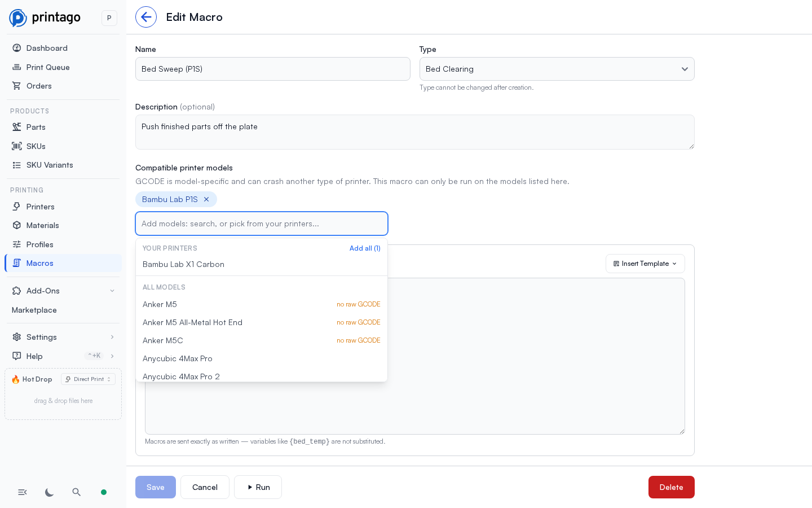Click the Macros script icon
Image resolution: width=812 pixels, height=508 pixels.
click(17, 263)
